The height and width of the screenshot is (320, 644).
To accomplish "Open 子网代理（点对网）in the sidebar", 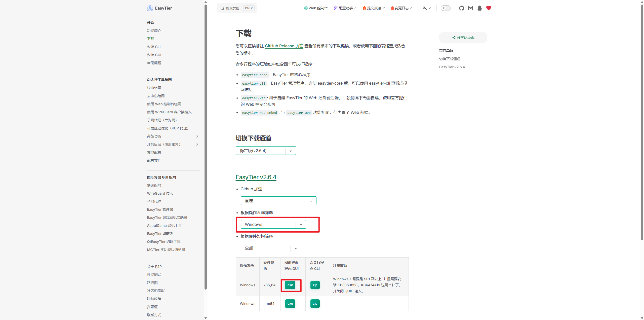I will [x=162, y=120].
